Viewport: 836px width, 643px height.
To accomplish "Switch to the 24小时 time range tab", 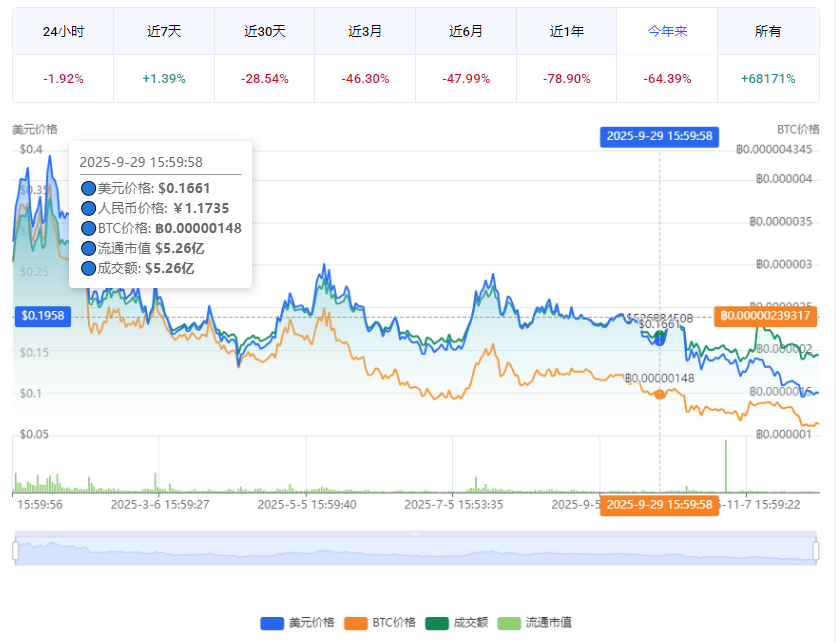I will click(x=60, y=31).
